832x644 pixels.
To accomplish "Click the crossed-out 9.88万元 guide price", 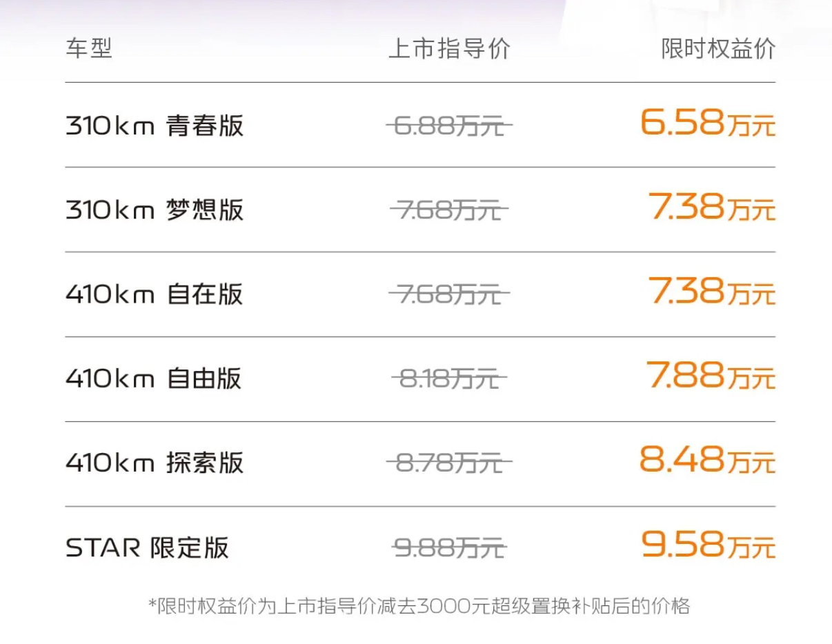I will (449, 548).
